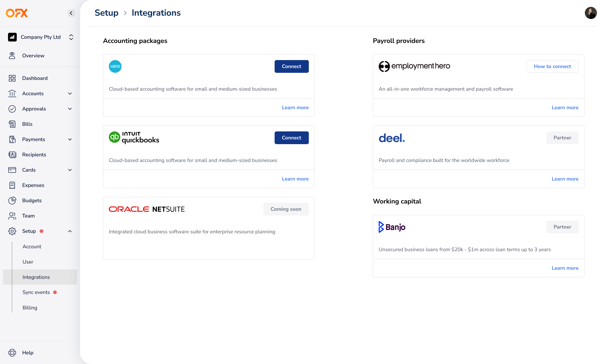Open the user profile avatar
Screen dimensions: 606x364
[591, 13]
